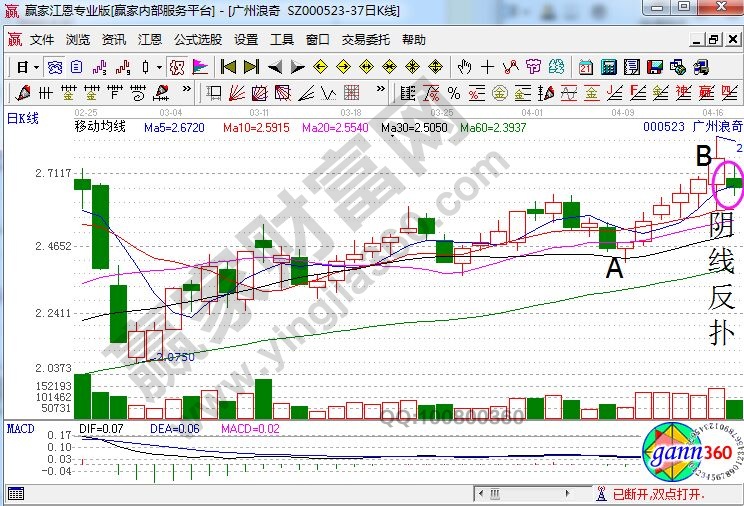Click the hand pan tool icon
Screen dimensions: 744x506
(x=464, y=67)
